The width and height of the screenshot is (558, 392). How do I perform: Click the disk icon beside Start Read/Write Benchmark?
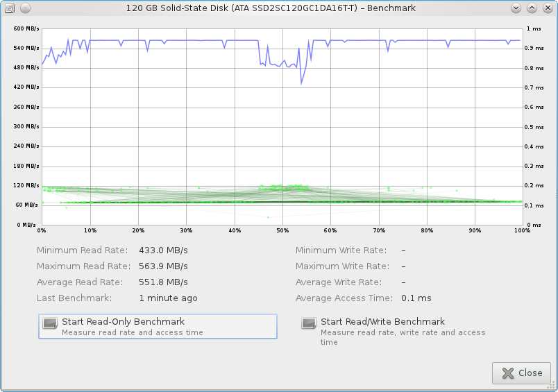click(309, 323)
